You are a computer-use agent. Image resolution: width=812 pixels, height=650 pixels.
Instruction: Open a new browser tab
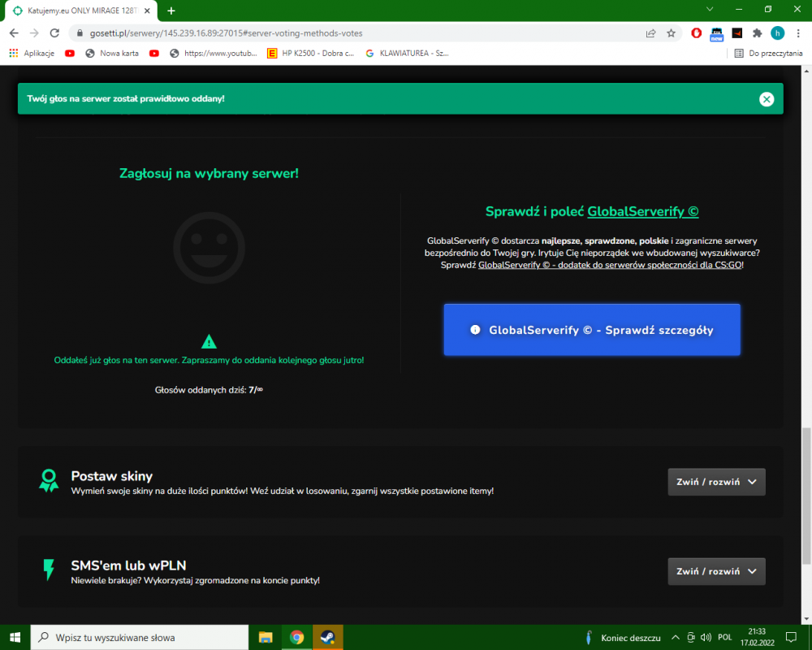tap(171, 11)
